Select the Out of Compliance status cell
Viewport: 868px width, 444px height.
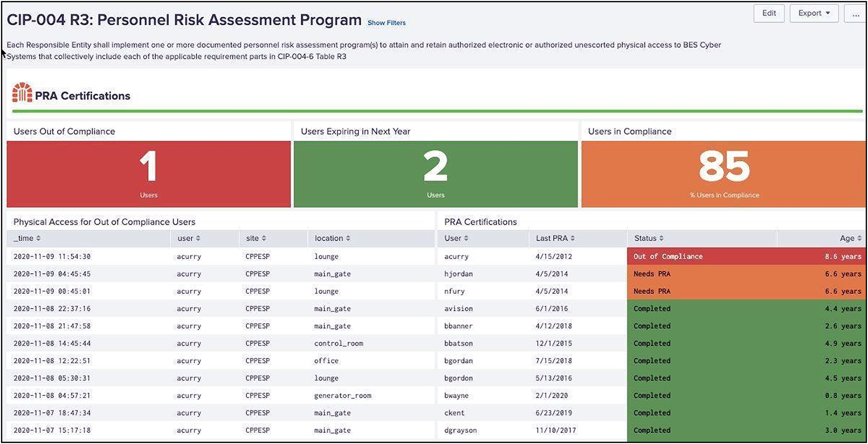click(x=668, y=257)
